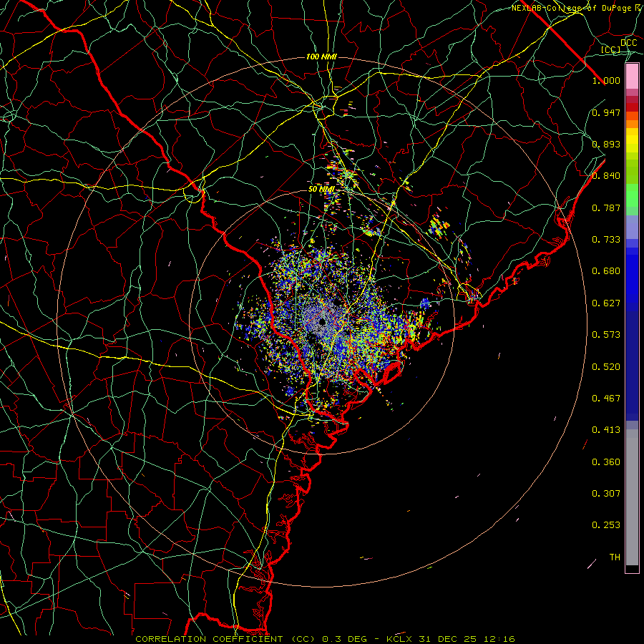The image size is (644, 644).
Task: Click the 31 DEC 25 date text
Action: [448, 639]
